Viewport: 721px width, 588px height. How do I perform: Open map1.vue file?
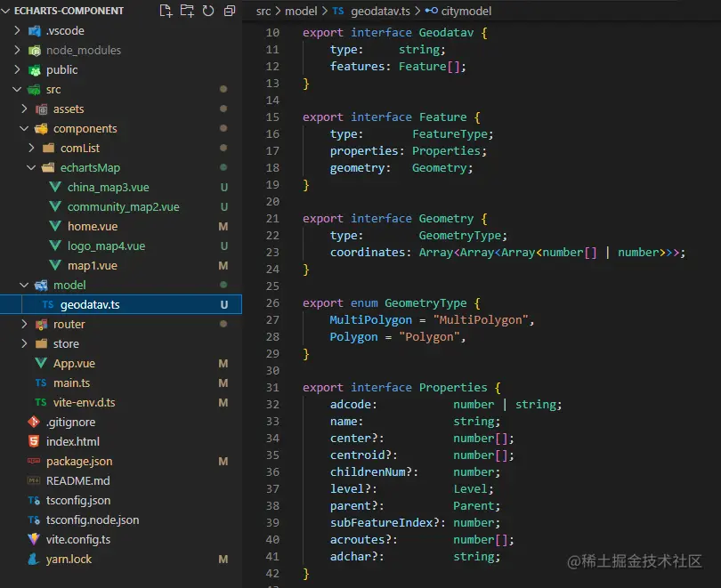(x=92, y=265)
